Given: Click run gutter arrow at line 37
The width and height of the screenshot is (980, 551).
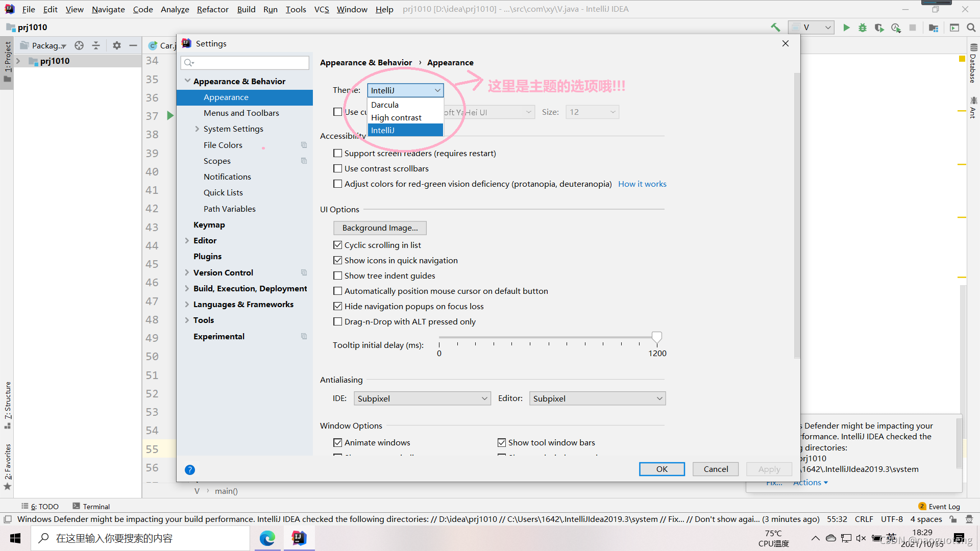Looking at the screenshot, I should pyautogui.click(x=170, y=116).
